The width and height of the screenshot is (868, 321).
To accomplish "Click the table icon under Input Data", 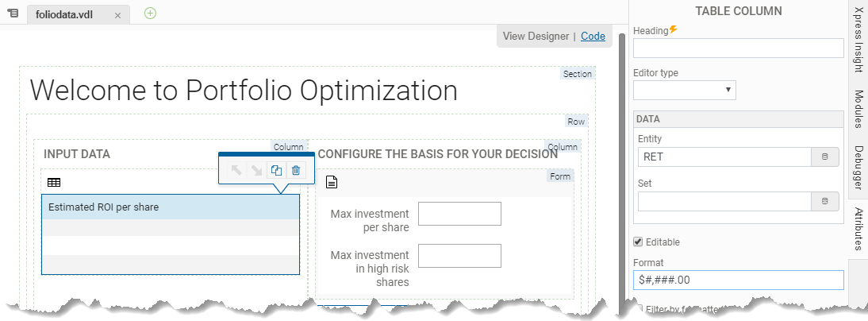I will coord(54,183).
